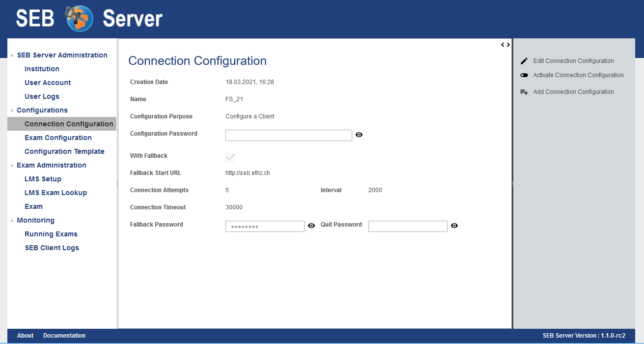Open the Documentation link in footer
This screenshot has height=344, width=644.
coord(64,336)
